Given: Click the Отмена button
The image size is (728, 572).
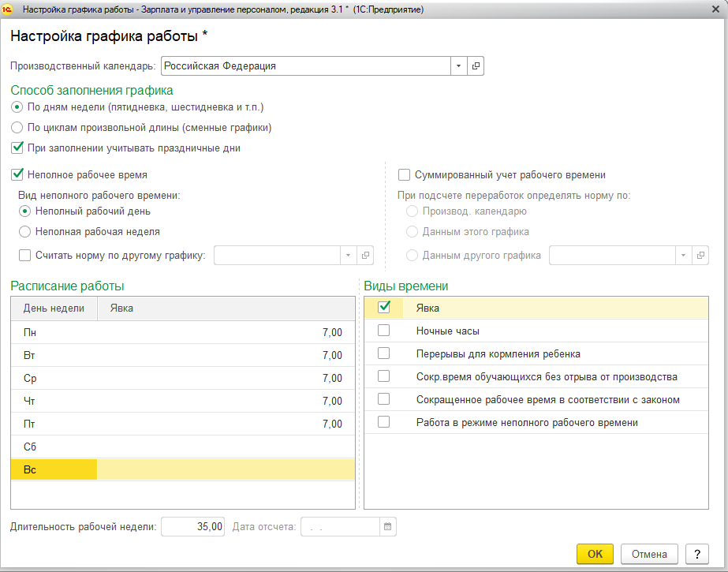Looking at the screenshot, I should coord(649,554).
